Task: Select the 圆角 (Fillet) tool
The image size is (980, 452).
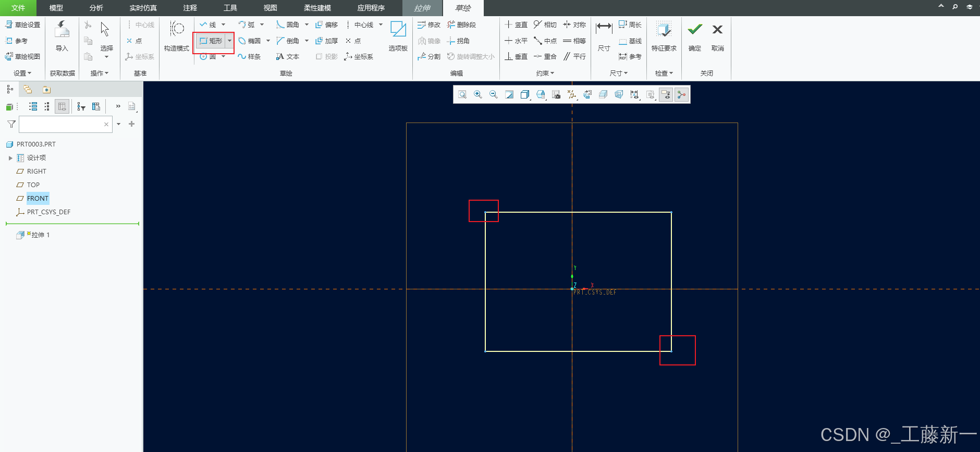Action: pyautogui.click(x=288, y=25)
